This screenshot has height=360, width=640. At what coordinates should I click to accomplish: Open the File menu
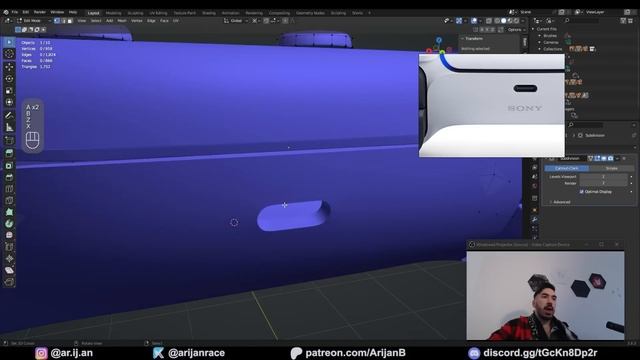(x=15, y=12)
